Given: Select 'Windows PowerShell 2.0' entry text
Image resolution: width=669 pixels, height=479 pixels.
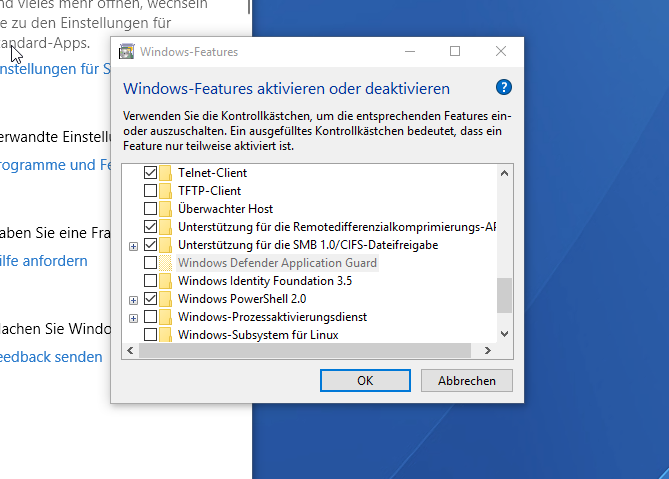Looking at the screenshot, I should [x=242, y=299].
